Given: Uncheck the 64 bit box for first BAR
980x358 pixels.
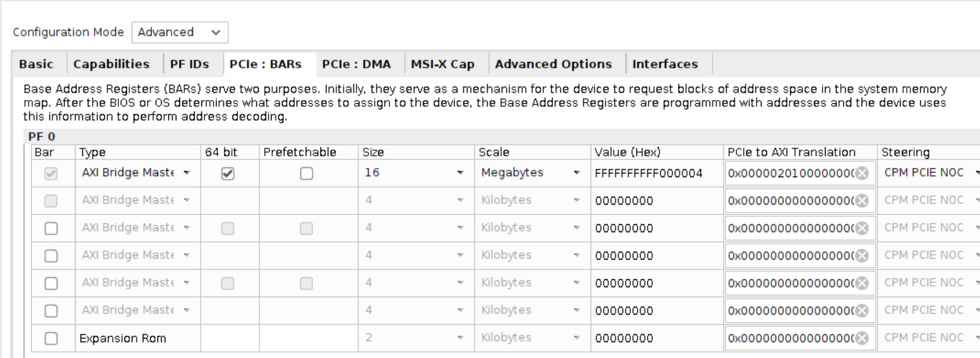Looking at the screenshot, I should click(228, 174).
